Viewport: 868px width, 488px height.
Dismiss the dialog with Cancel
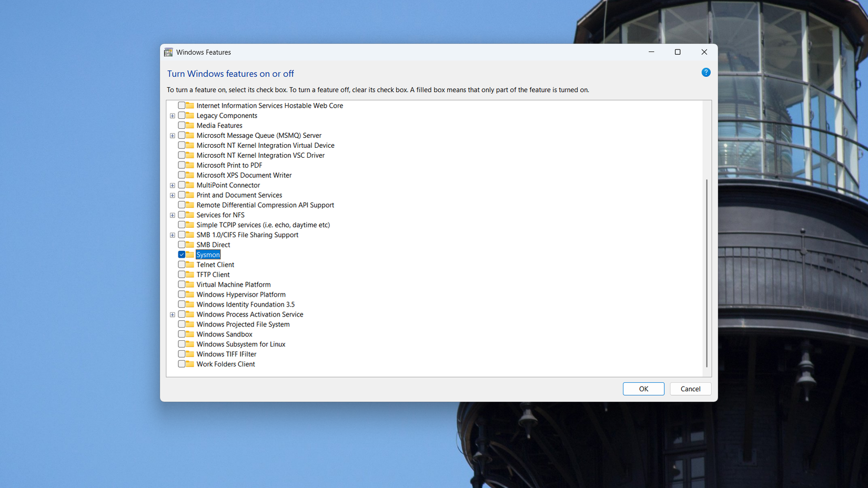690,389
